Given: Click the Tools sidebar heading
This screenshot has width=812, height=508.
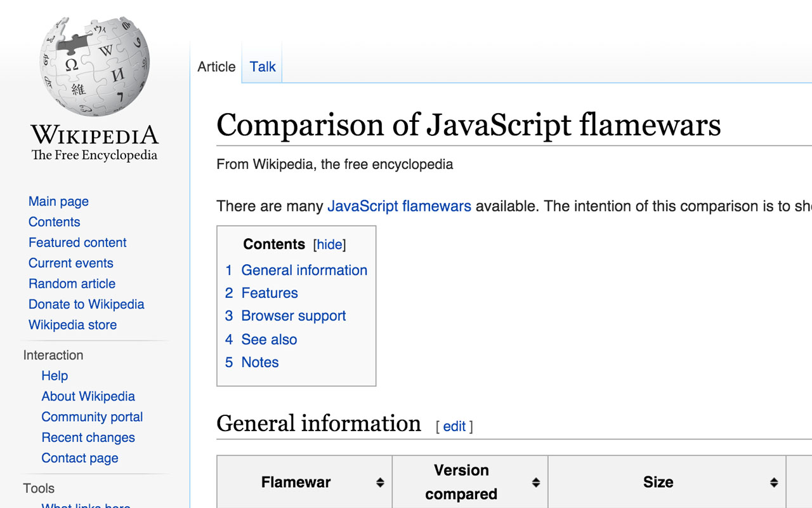Looking at the screenshot, I should pos(39,488).
